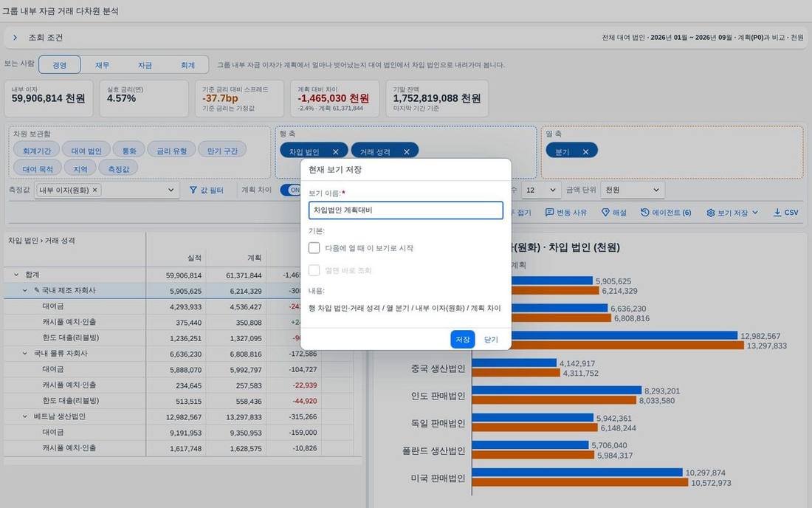
Task: Click the 계획 대비 차이 KPI card
Action: click(334, 98)
